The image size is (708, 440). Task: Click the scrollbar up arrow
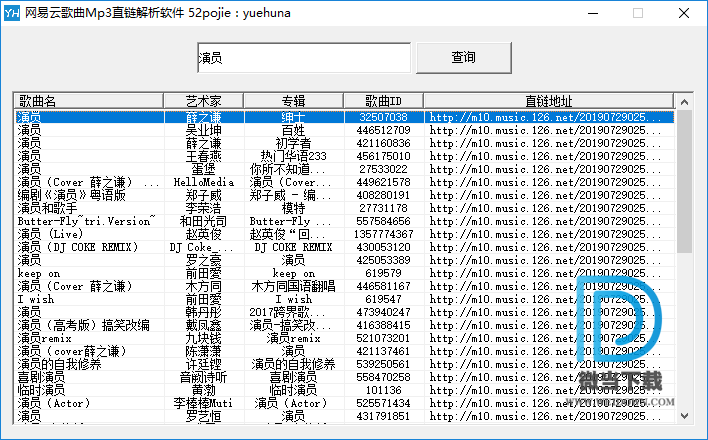[x=685, y=102]
